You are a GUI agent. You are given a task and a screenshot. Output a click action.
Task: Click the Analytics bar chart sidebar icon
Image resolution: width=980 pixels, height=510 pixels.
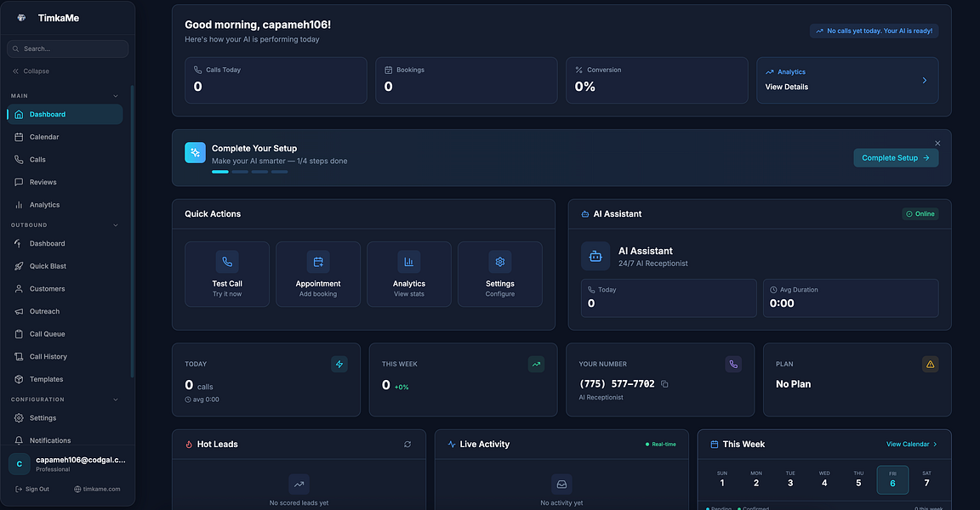[x=19, y=205]
